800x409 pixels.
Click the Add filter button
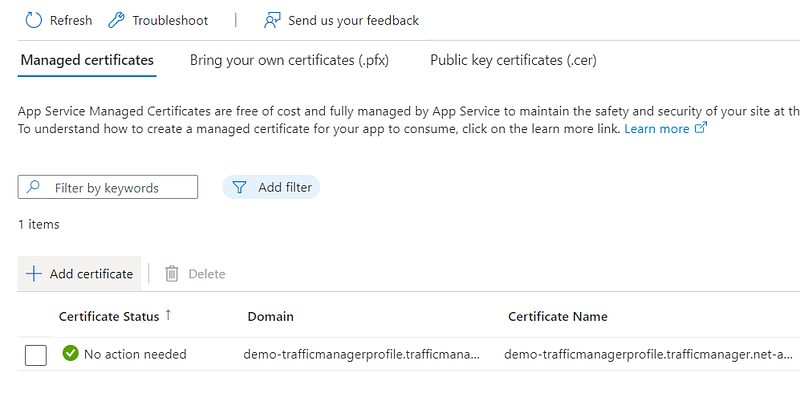click(x=271, y=187)
